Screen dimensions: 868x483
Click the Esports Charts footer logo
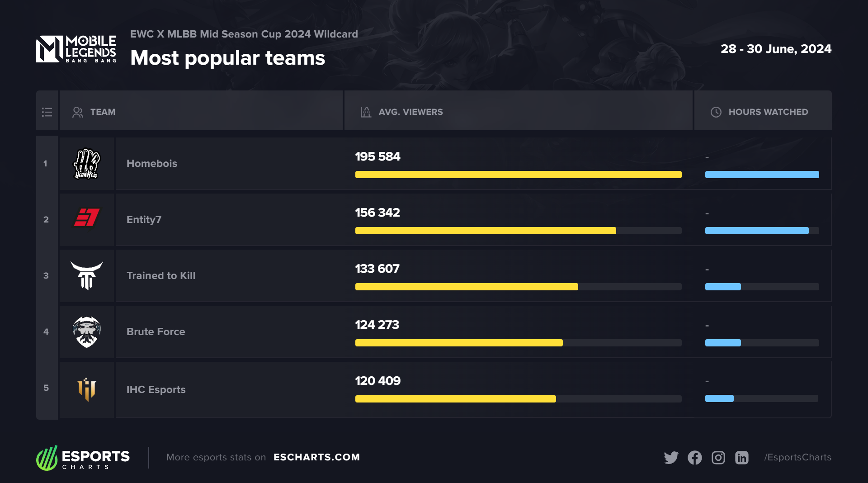pyautogui.click(x=83, y=458)
